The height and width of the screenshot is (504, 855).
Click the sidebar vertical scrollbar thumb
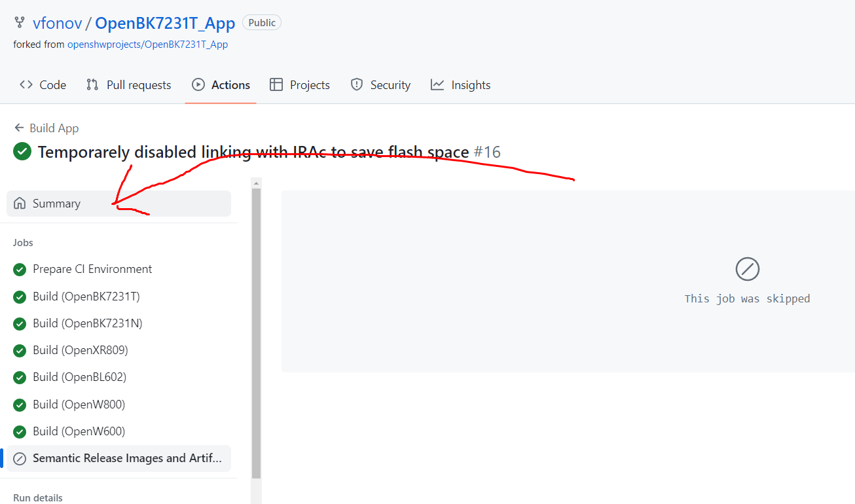[x=256, y=334]
